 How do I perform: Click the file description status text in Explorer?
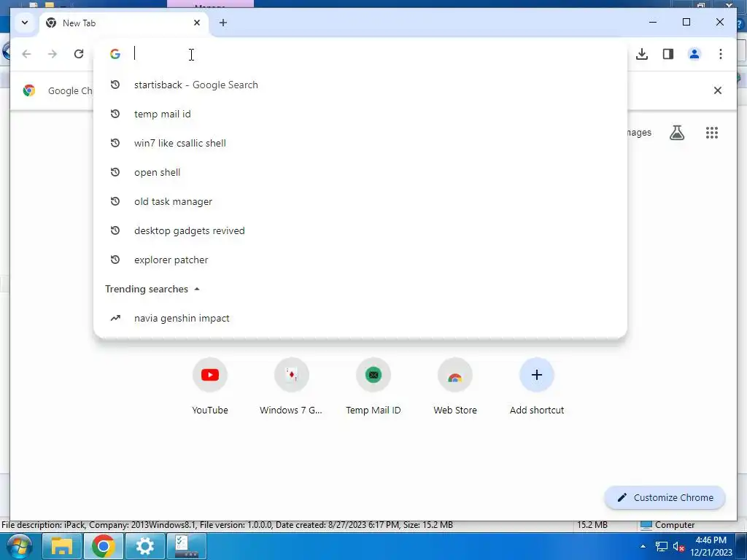click(228, 525)
